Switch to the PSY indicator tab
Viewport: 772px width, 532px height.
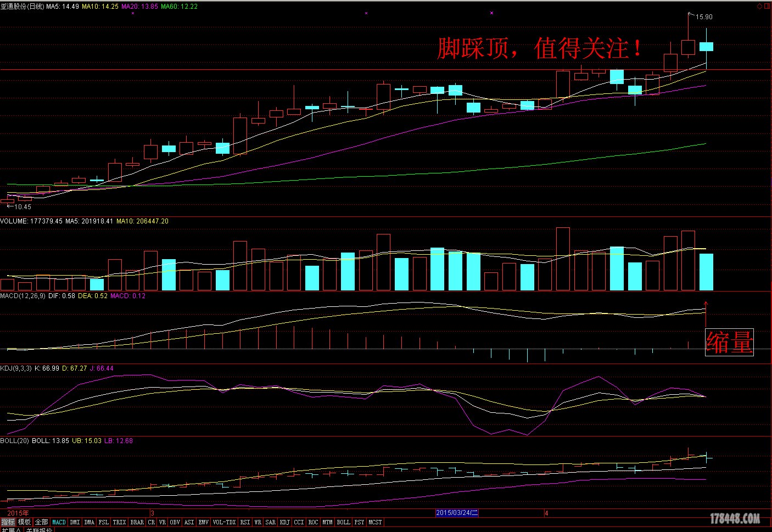point(359,522)
